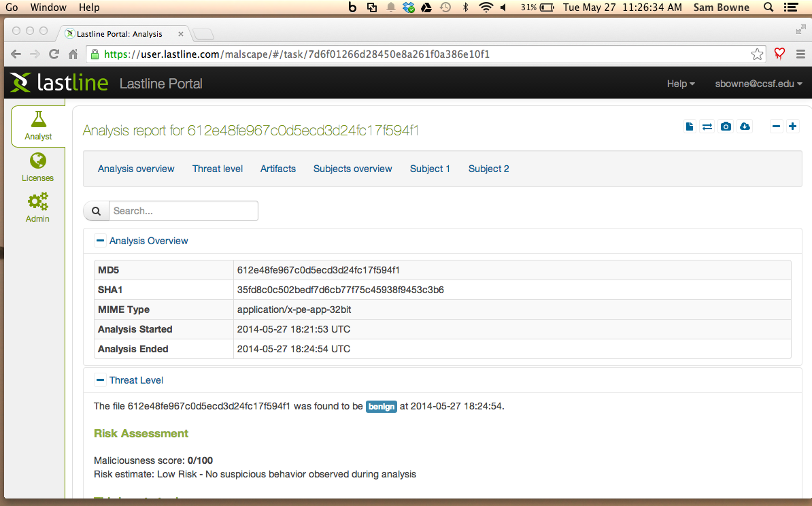The image size is (812, 506).
Task: Click the Wi-Fi icon in menu bar
Action: tap(486, 7)
